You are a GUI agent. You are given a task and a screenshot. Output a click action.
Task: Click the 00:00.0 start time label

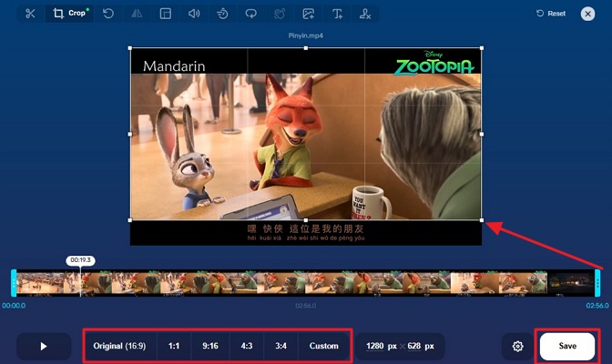[x=14, y=306]
